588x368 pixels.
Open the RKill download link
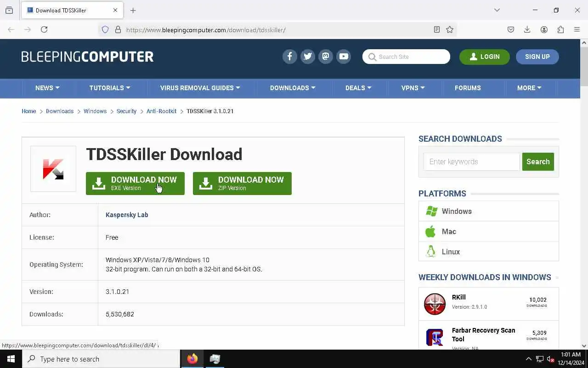click(x=458, y=297)
